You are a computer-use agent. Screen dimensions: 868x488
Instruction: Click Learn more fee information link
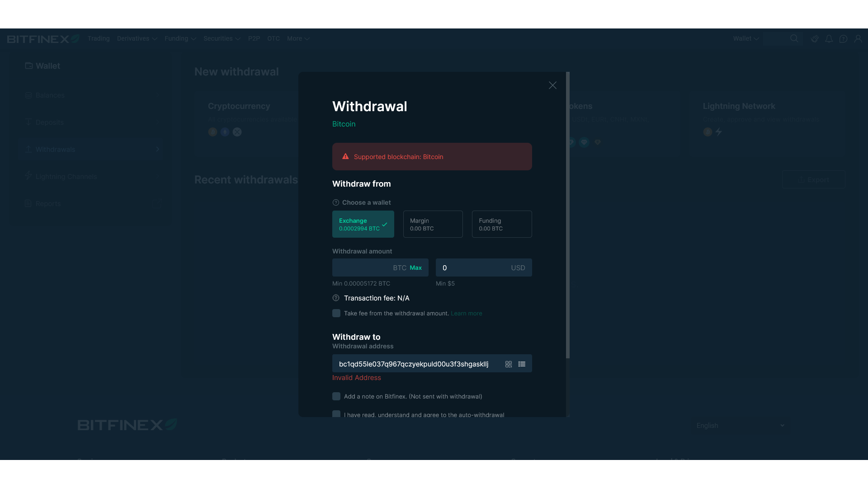tap(467, 313)
